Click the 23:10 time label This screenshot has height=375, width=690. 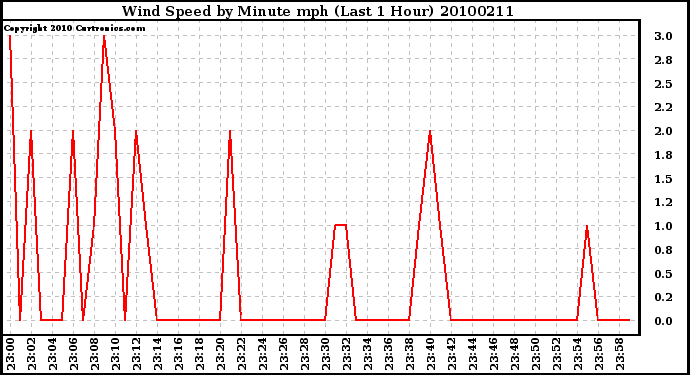116,354
